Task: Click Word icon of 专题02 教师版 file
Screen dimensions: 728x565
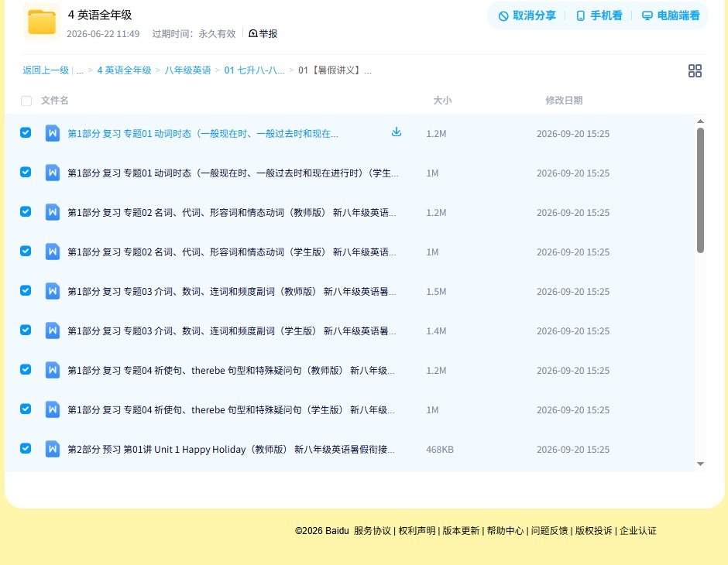Action: (x=53, y=212)
